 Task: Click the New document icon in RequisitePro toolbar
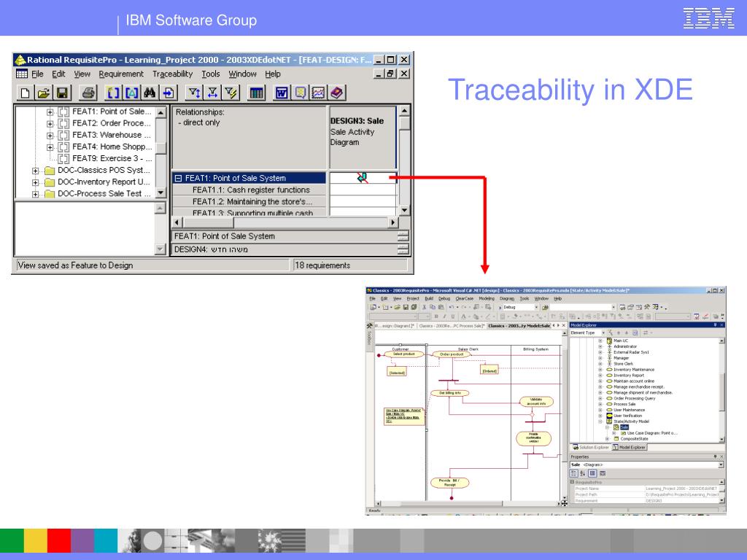click(25, 93)
